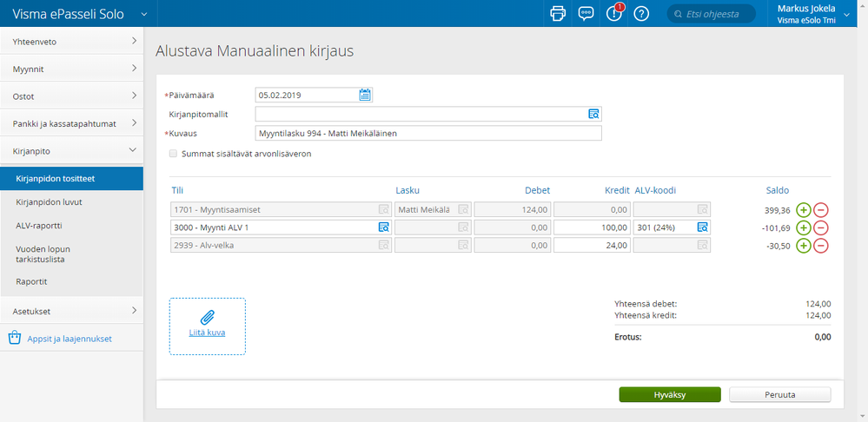Viewport: 868px width, 422px height.
Task: Open the chat messages icon
Action: tap(586, 14)
